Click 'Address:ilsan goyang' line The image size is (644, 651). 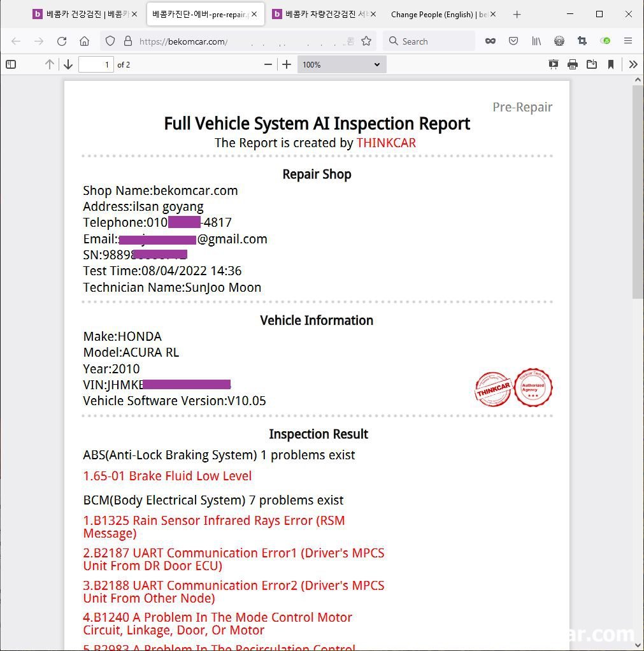[143, 207]
